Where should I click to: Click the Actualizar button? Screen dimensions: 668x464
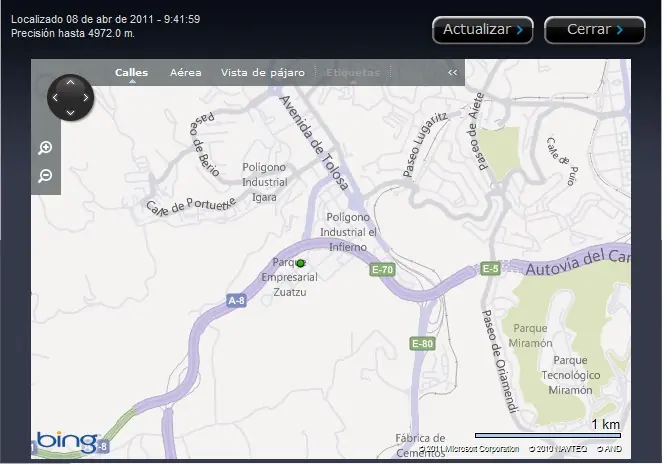[x=483, y=30]
